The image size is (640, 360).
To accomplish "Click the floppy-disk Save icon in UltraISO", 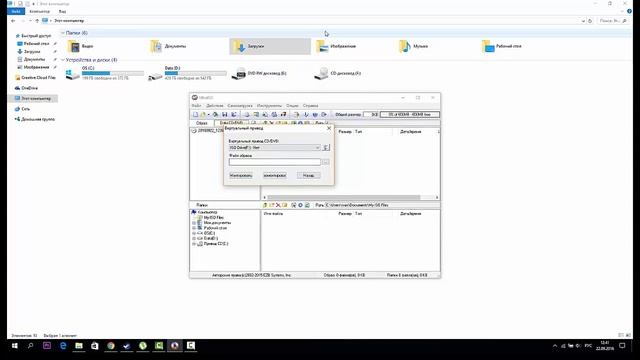I will (224, 115).
